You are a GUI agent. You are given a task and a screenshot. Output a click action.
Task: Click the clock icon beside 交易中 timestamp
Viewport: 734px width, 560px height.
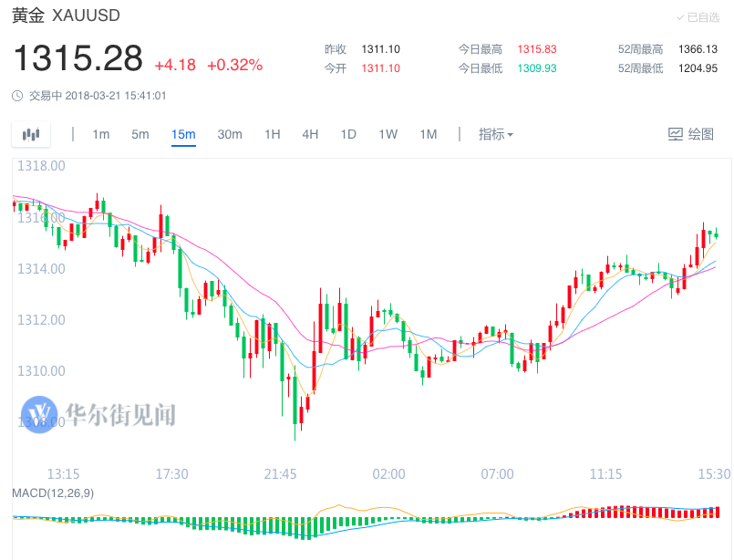click(x=17, y=96)
